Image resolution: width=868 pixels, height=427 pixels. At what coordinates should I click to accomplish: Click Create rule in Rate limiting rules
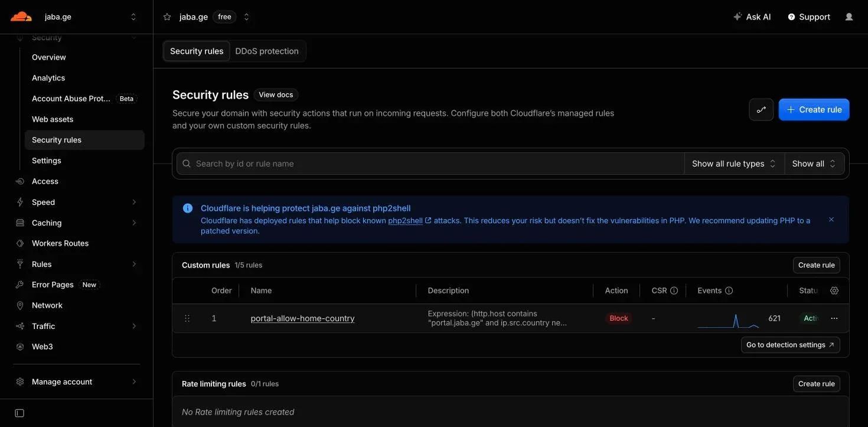817,384
